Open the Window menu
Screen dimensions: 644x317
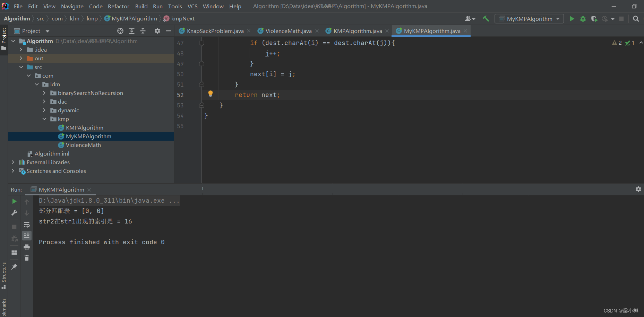(213, 6)
